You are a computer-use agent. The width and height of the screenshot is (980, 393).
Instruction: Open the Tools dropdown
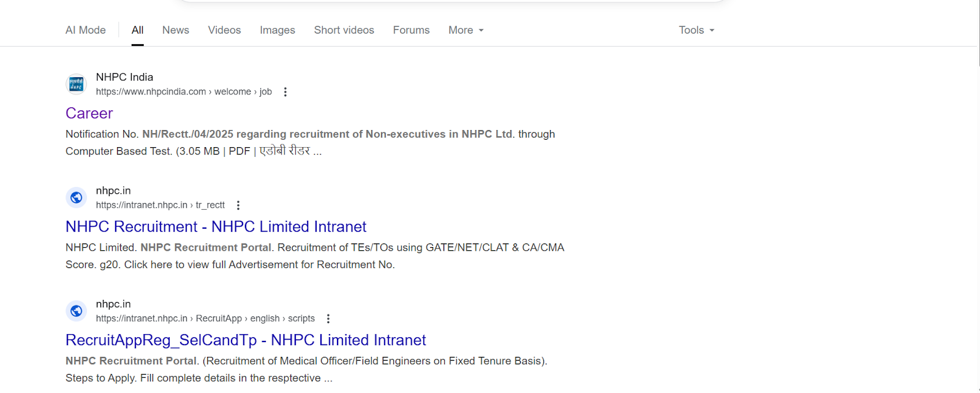click(696, 30)
